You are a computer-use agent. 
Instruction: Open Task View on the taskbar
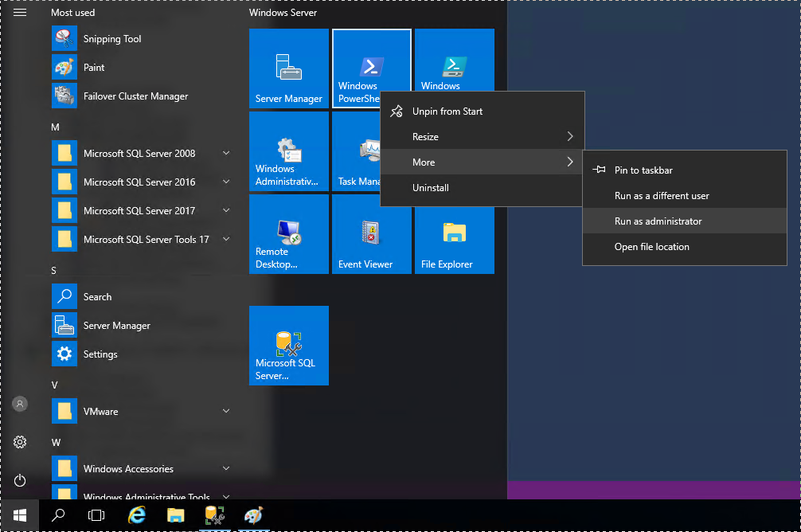click(96, 515)
